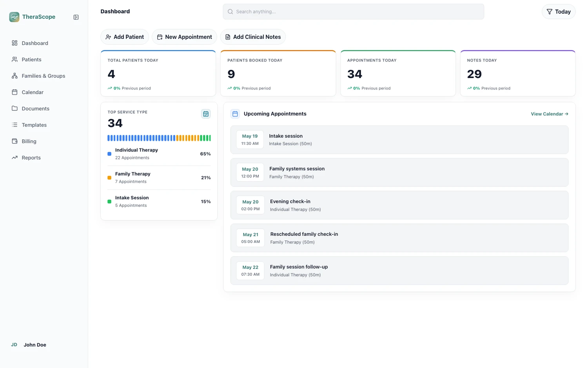Open the Patients Booked Today card
Image resolution: width=588 pixels, height=368 pixels.
click(x=278, y=73)
